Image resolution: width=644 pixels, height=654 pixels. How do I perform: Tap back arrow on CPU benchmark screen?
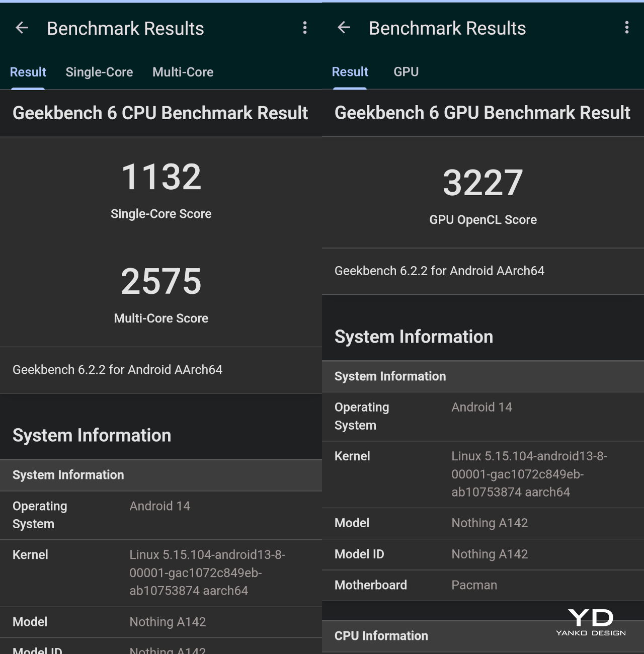click(x=22, y=28)
